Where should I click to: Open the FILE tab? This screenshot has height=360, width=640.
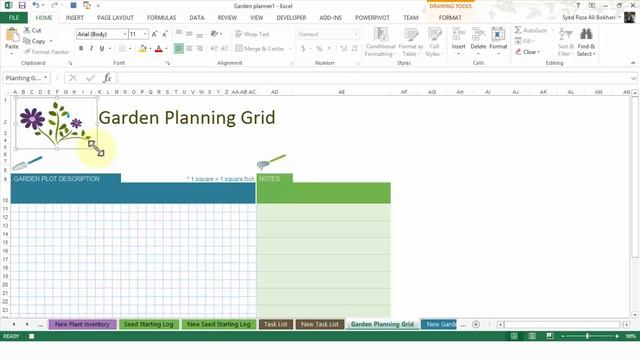[x=13, y=18]
